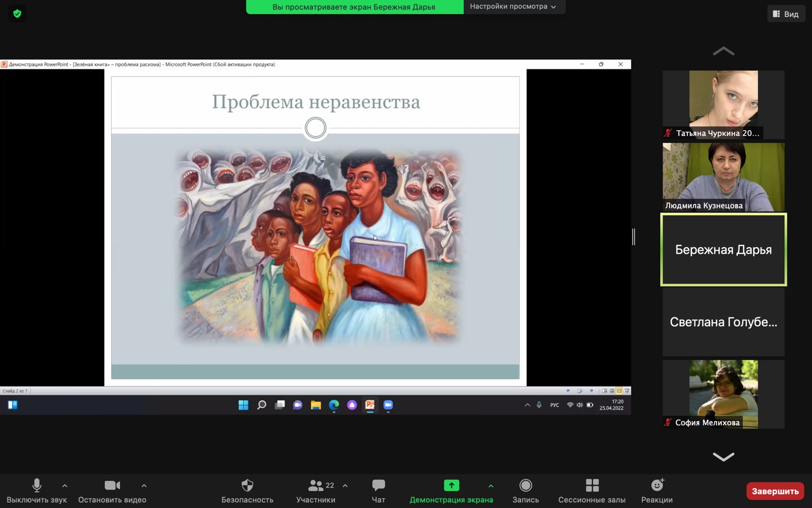812x508 pixels.
Task: Select Бережная Дарья participant tile
Action: (x=724, y=250)
